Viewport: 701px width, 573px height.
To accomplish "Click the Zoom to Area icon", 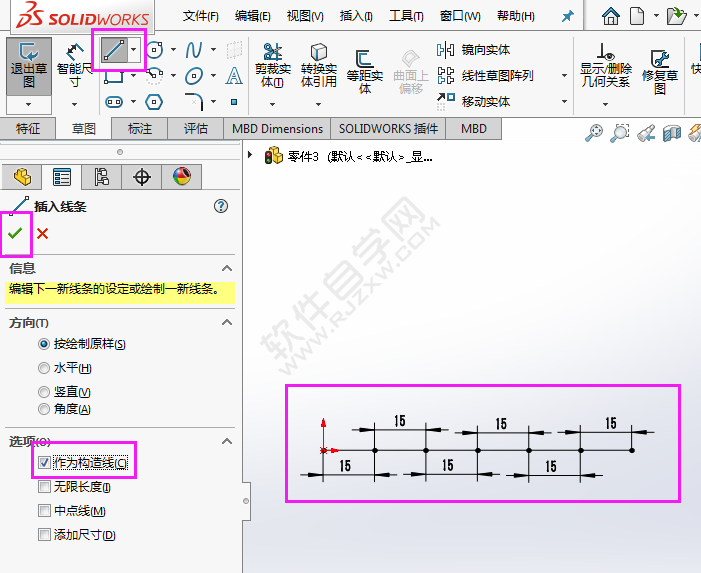I will 620,133.
